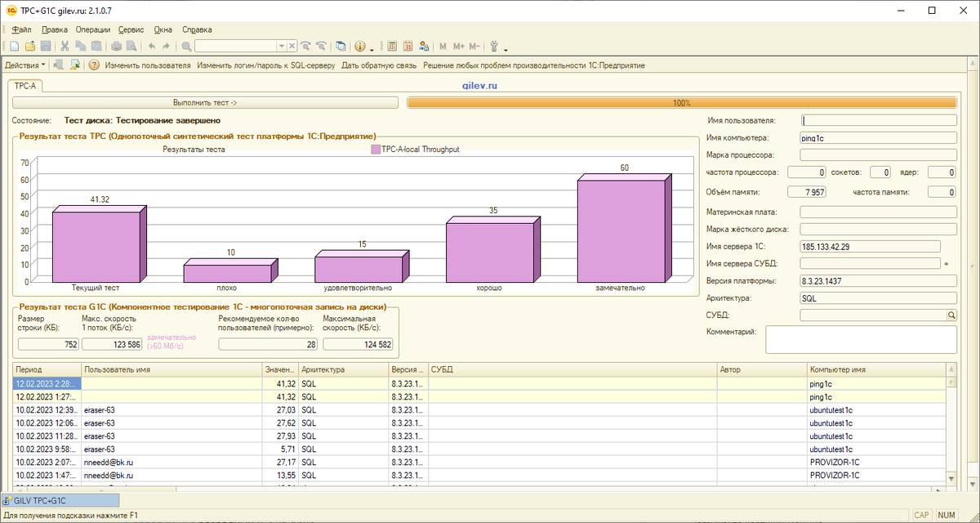
Task: Click Решение любых проблем производительности link
Action: coord(534,65)
